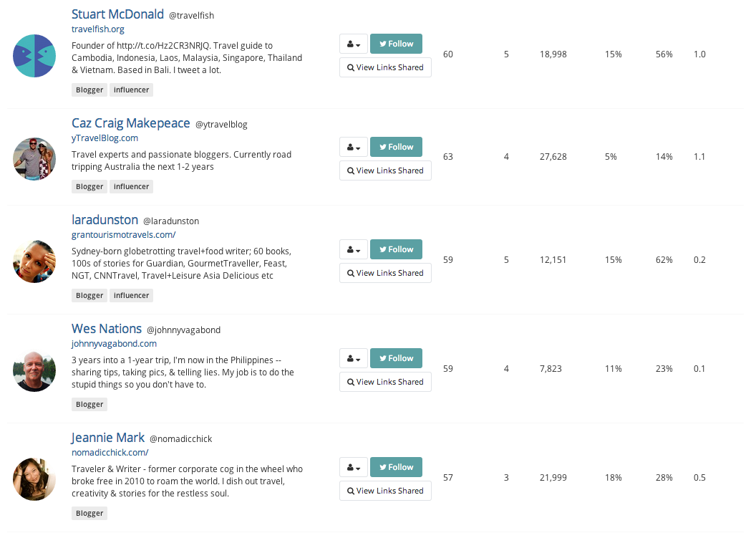Open the johnnyvagabond.com link
Image resolution: width=756 pixels, height=538 pixels.
point(114,344)
